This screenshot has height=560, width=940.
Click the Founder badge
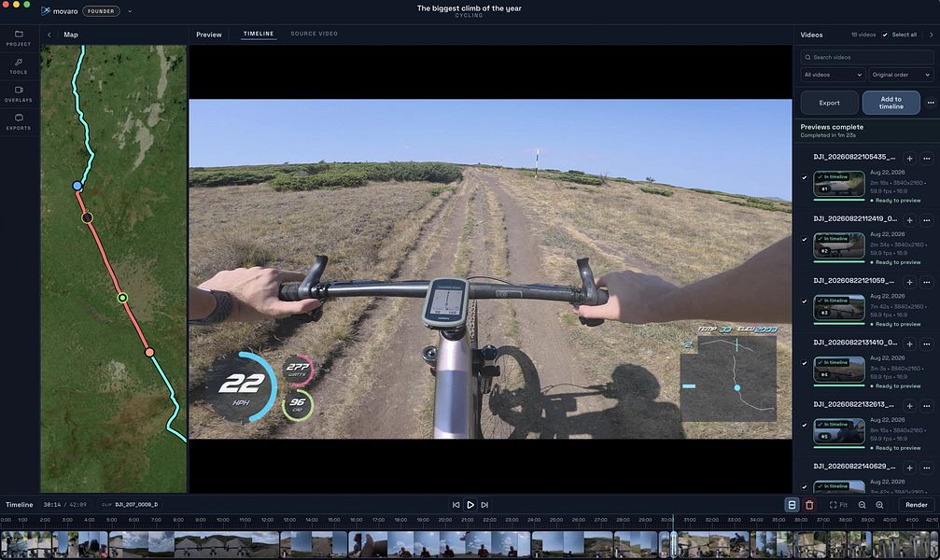(101, 11)
